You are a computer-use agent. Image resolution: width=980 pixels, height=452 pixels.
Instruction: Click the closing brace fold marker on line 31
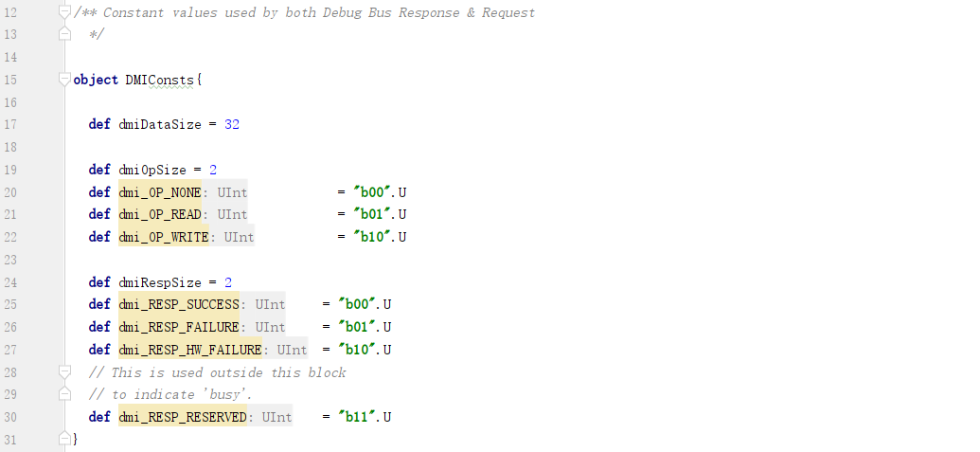(65, 438)
